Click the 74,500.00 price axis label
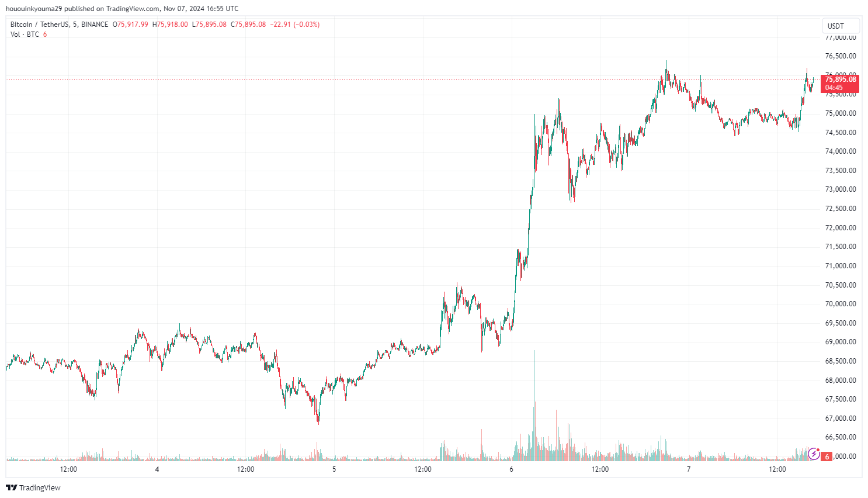 (841, 133)
